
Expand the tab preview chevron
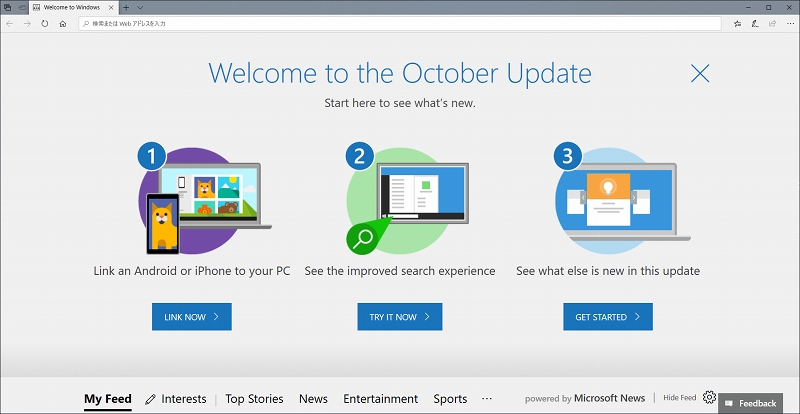[x=140, y=8]
